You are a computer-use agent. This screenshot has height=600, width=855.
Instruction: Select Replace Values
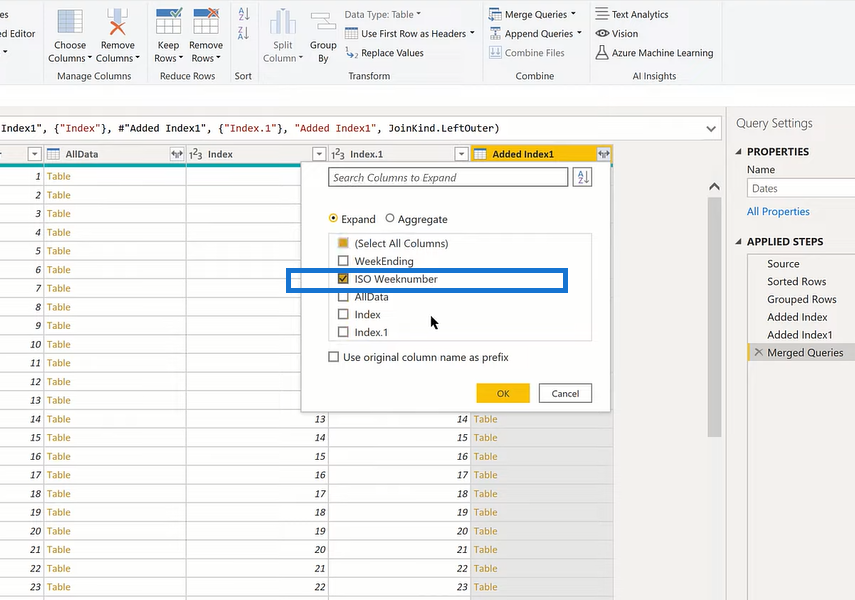click(x=384, y=52)
